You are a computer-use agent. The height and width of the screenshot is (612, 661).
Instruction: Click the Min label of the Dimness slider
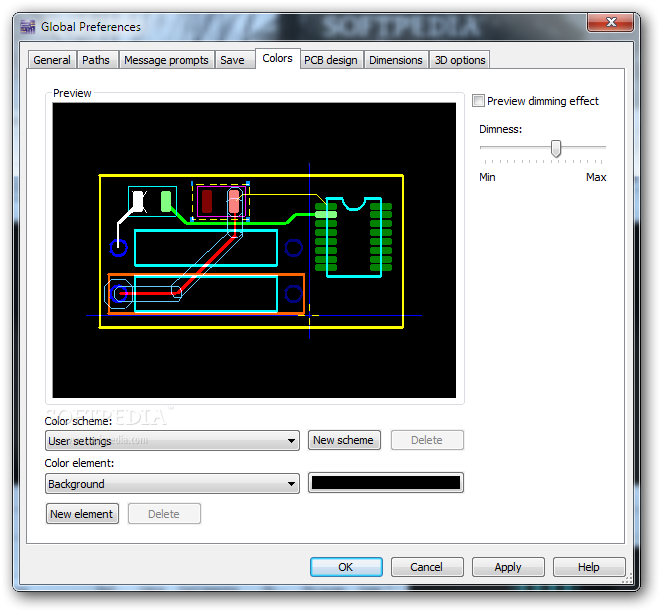(x=487, y=177)
